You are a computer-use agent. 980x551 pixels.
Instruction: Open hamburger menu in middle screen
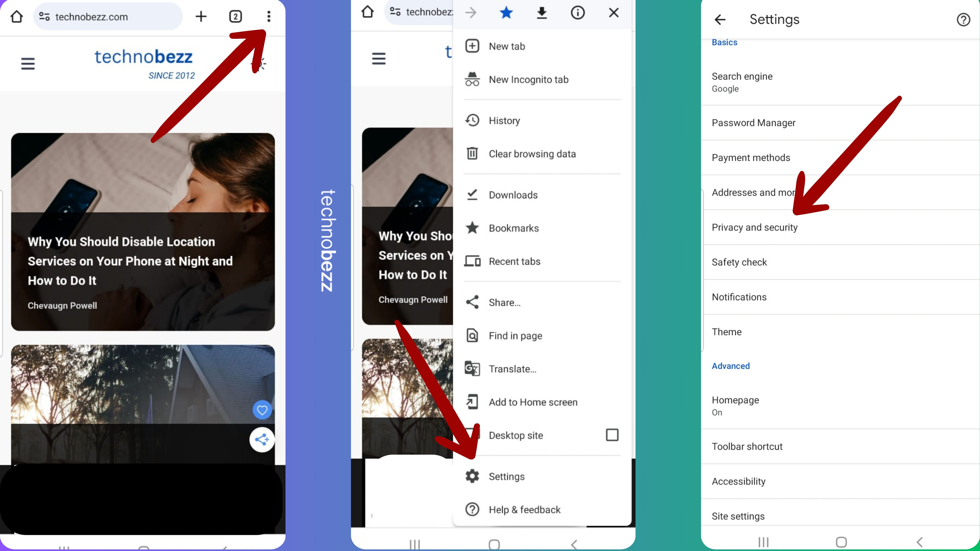click(379, 59)
